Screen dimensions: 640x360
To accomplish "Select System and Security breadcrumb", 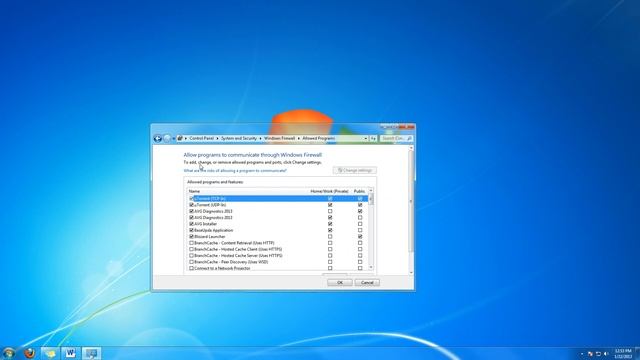I will pyautogui.click(x=239, y=138).
